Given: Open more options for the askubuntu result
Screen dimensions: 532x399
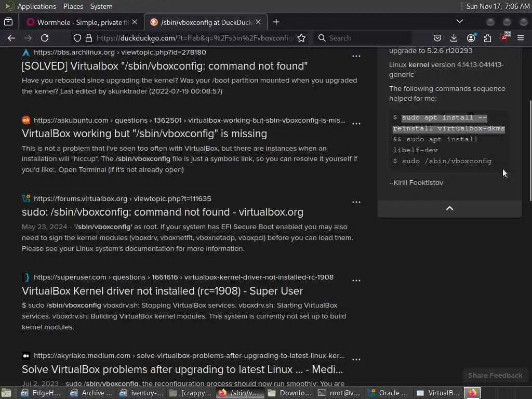Looking at the screenshot, I should coord(356,124).
